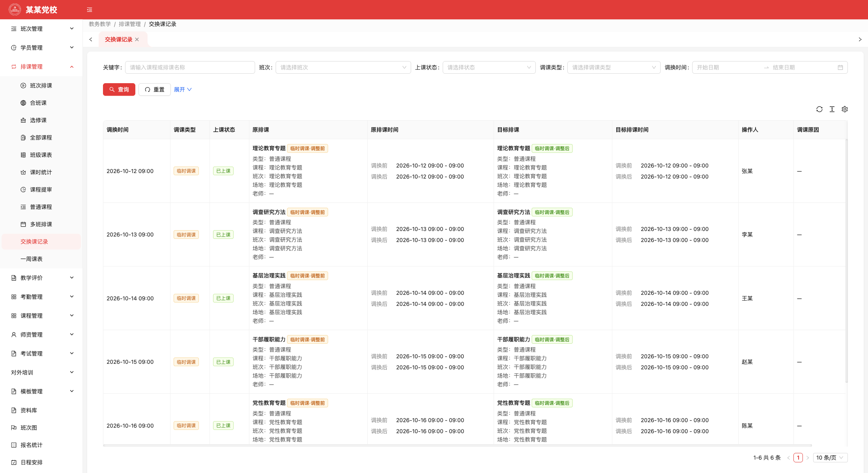Open 课时统计 in the sidebar
868x473 pixels.
pyautogui.click(x=41, y=172)
